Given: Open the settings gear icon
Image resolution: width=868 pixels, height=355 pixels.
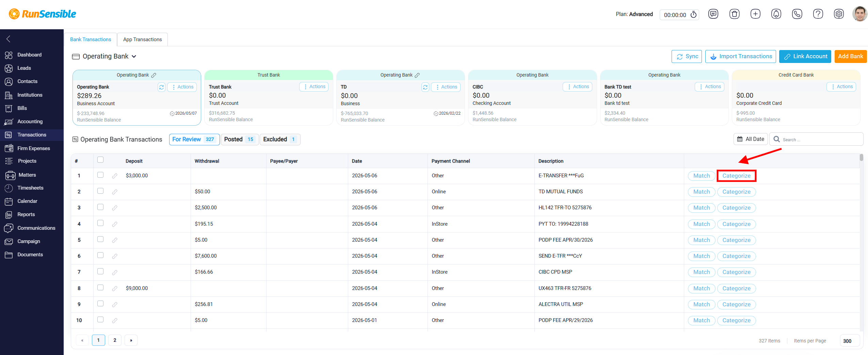Looking at the screenshot, I should (839, 14).
